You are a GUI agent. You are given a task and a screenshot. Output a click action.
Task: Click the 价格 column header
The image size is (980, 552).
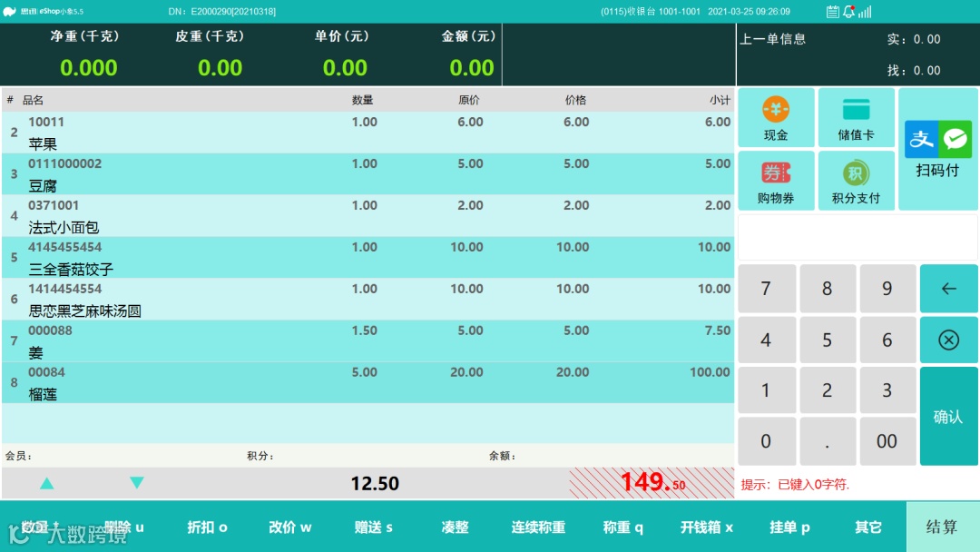click(x=575, y=100)
